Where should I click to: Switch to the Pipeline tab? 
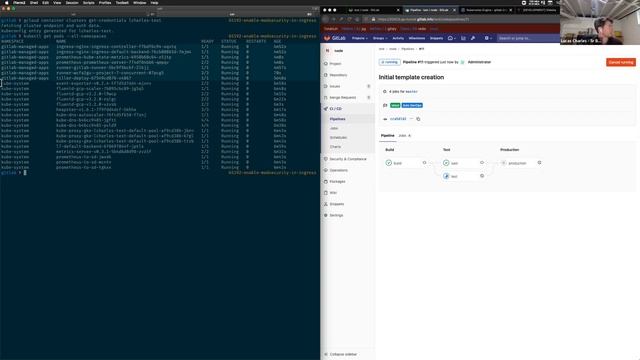(387, 136)
